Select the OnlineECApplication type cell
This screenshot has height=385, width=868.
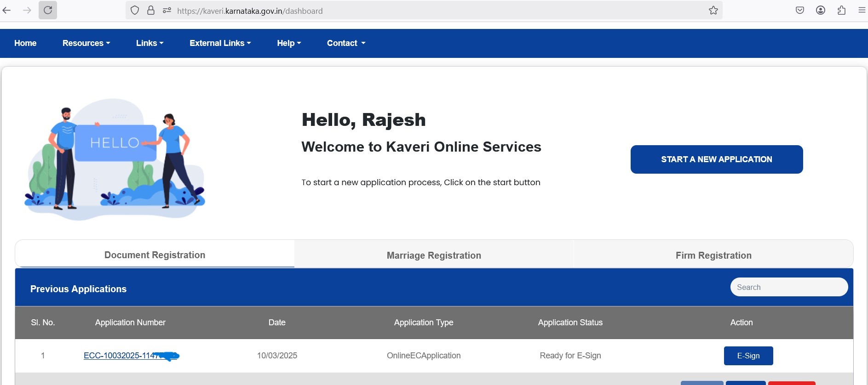(x=424, y=356)
